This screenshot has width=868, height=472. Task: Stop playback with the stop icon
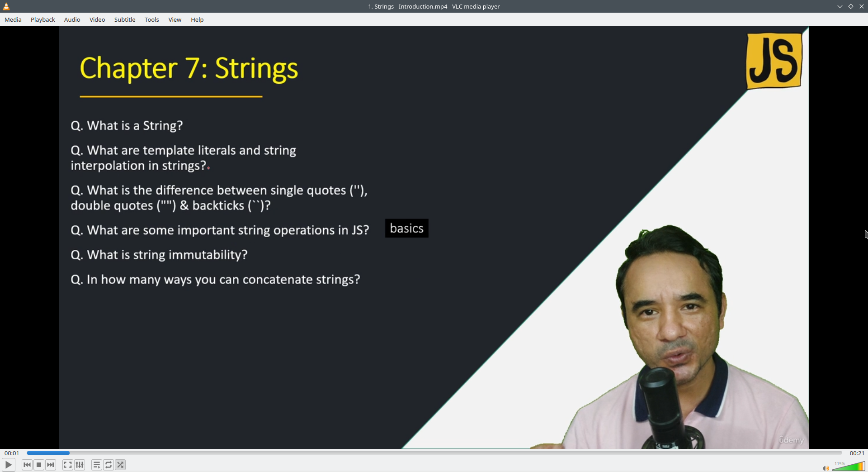39,465
